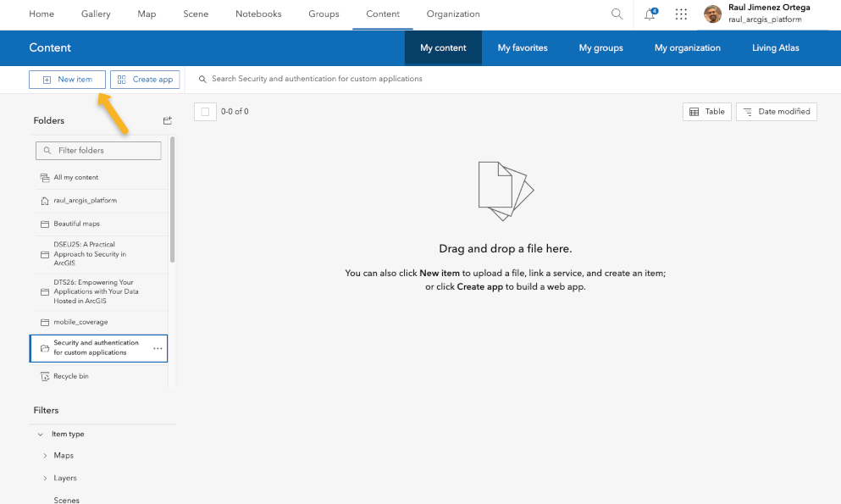Open the notifications bell

tap(650, 14)
